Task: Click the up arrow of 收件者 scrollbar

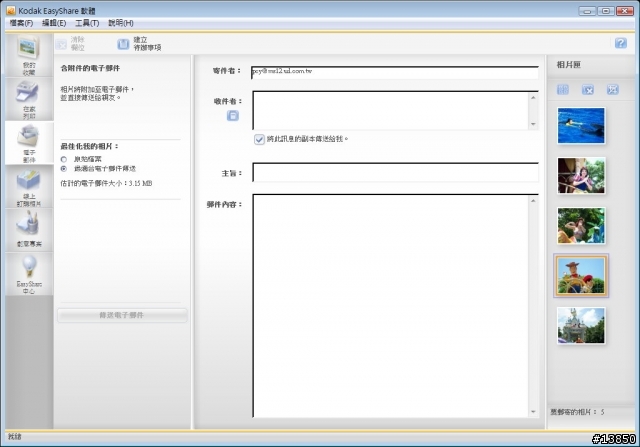Action: 533,98
